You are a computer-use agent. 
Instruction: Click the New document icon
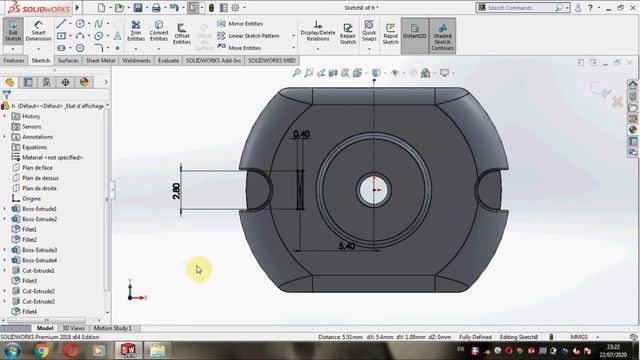click(101, 7)
